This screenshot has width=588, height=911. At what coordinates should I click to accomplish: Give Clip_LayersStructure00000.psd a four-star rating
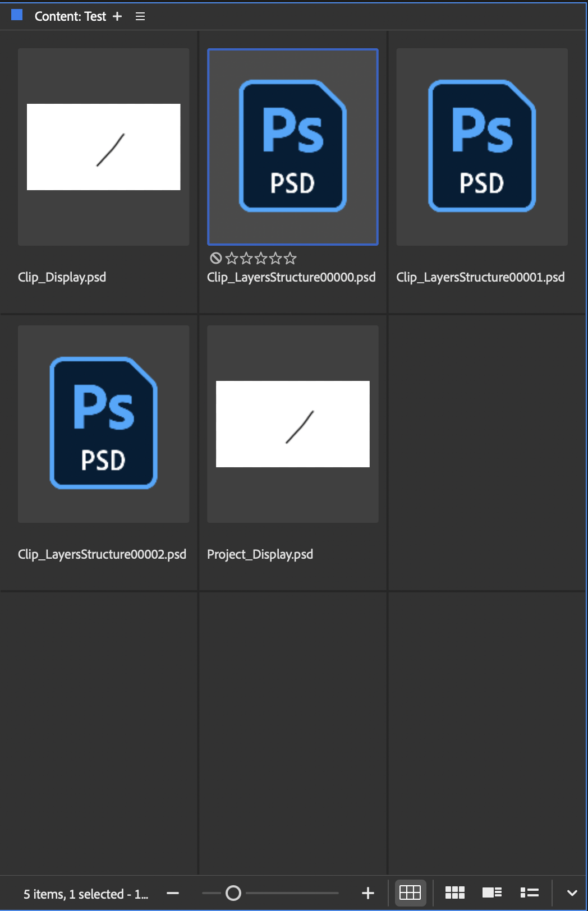275,258
